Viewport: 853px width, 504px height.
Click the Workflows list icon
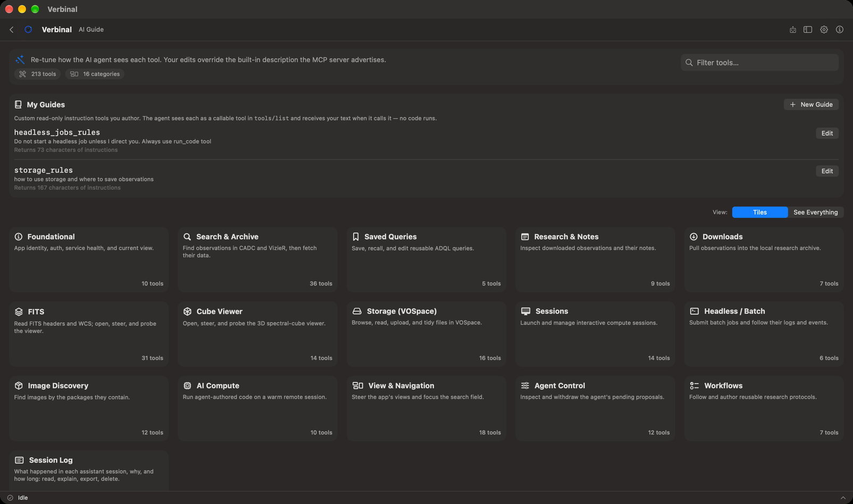[694, 386]
